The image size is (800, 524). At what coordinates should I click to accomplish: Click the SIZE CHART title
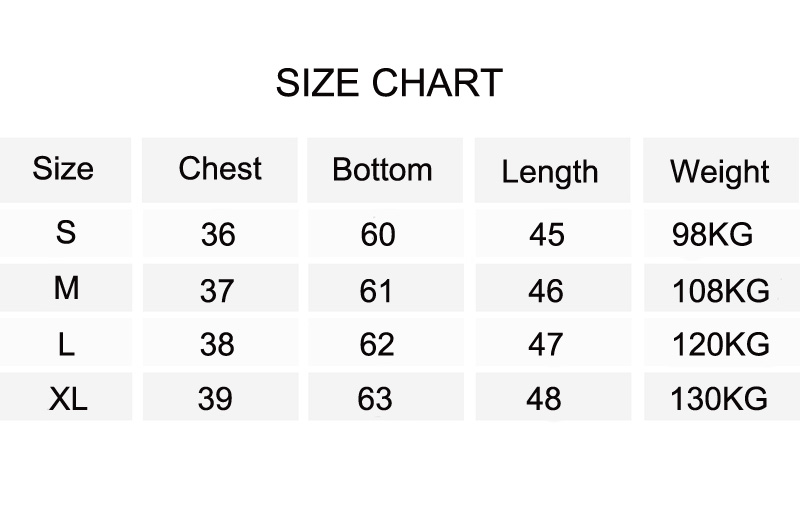pos(389,82)
